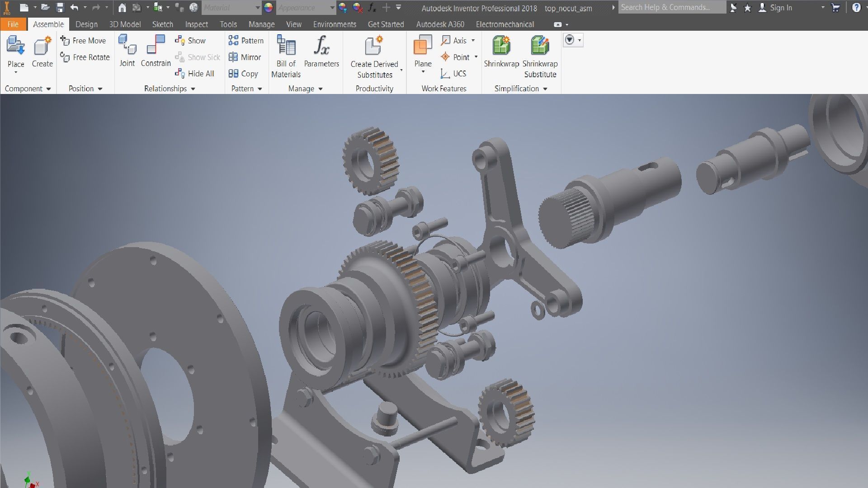The width and height of the screenshot is (868, 488).
Task: Toggle the ribbon minimize button
Action: (x=558, y=24)
